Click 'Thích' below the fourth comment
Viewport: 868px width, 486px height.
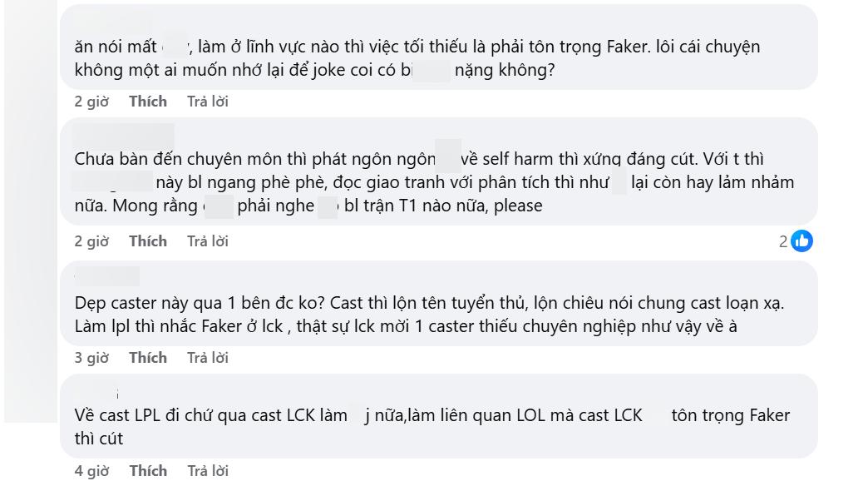point(148,470)
